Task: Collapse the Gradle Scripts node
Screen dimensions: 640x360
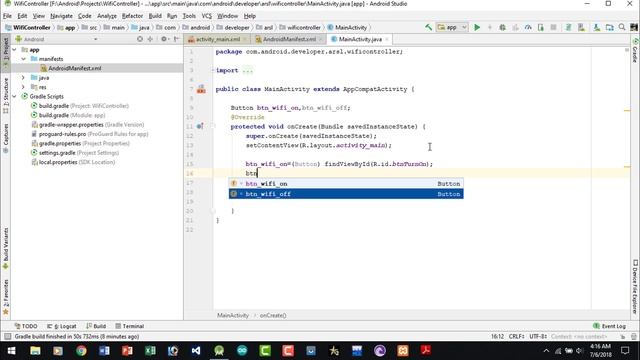Action: [x=15, y=96]
